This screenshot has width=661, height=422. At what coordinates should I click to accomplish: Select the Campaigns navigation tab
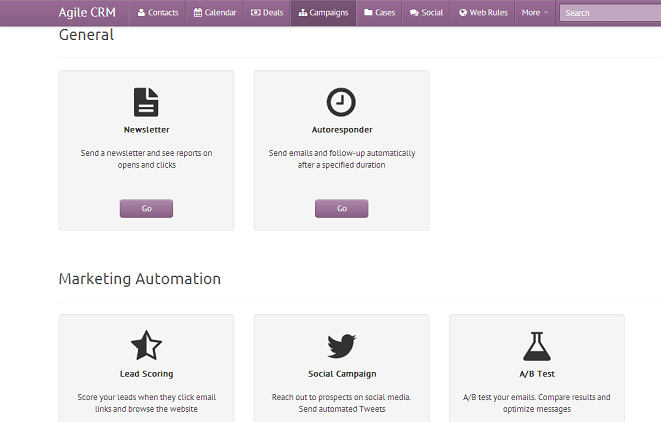324,13
